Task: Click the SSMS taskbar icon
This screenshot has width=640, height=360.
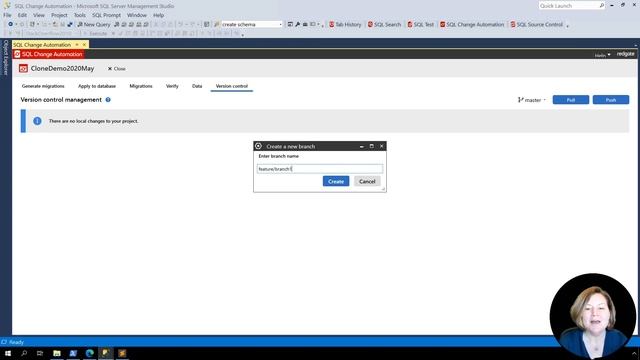Action: point(106,353)
